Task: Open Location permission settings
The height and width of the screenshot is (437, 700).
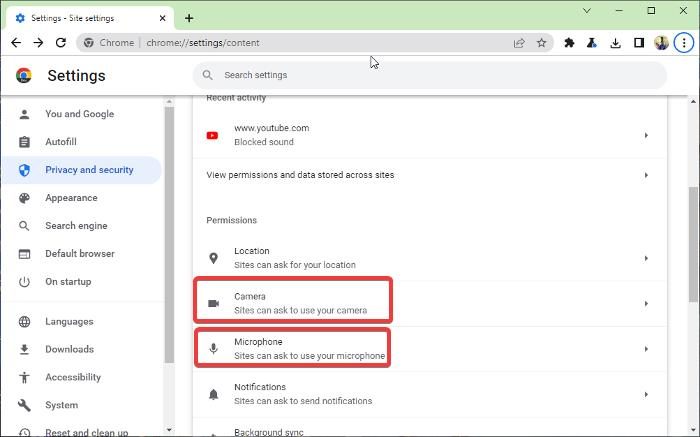Action: pos(430,258)
